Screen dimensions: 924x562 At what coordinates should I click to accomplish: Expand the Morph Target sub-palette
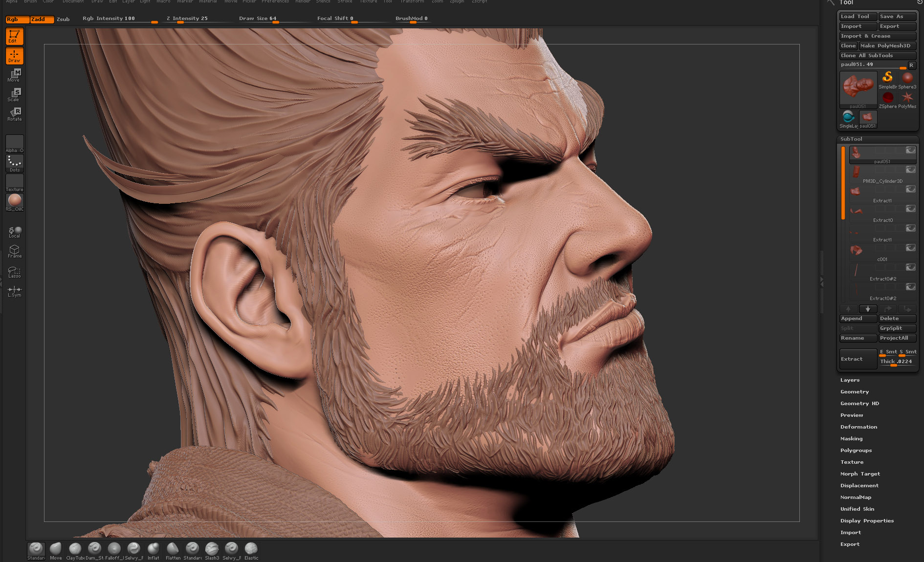(860, 474)
